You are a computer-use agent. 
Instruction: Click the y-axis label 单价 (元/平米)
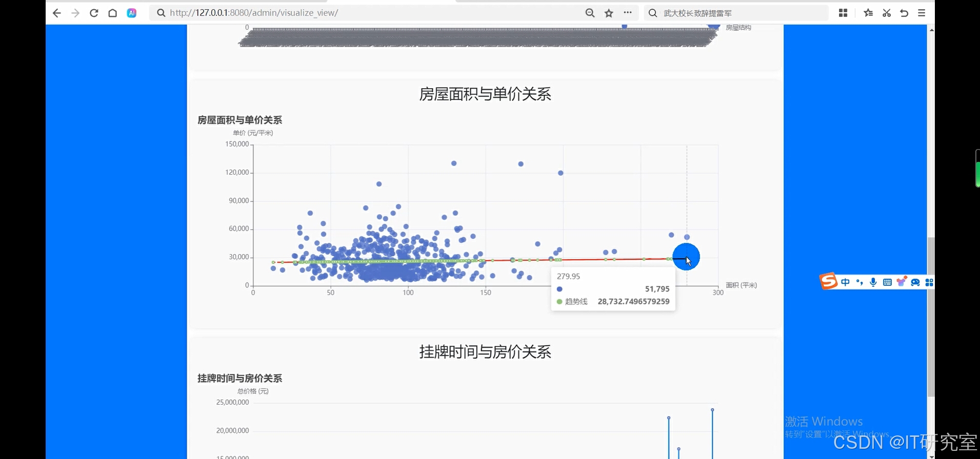coord(253,133)
